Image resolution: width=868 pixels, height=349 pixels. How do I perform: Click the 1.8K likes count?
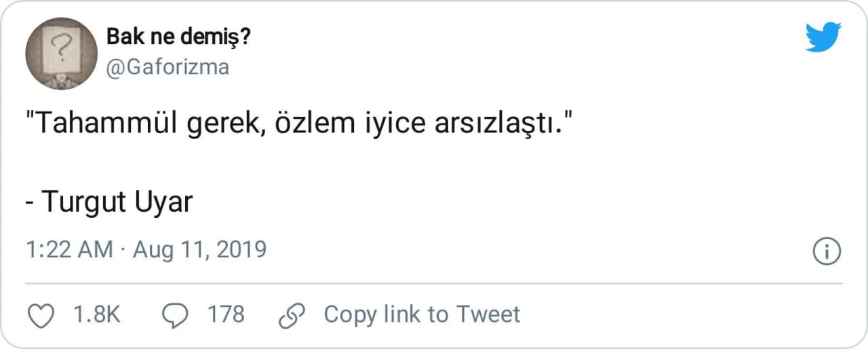96,315
